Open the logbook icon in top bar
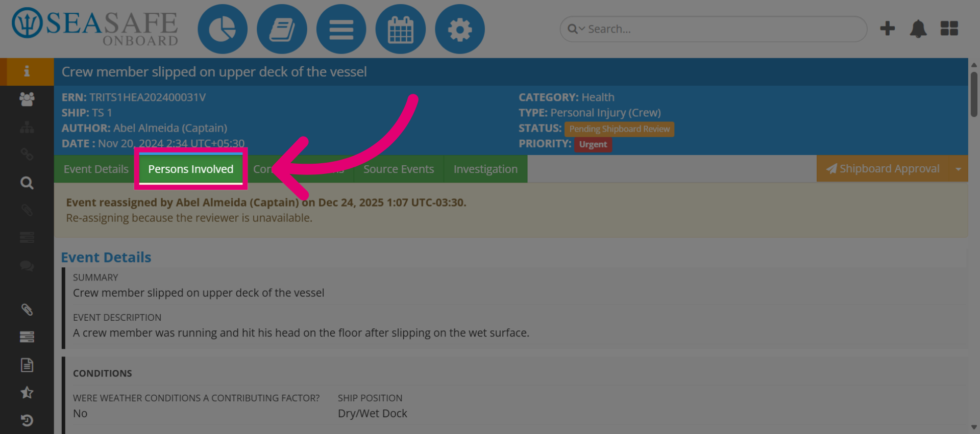The image size is (980, 434). tap(282, 29)
